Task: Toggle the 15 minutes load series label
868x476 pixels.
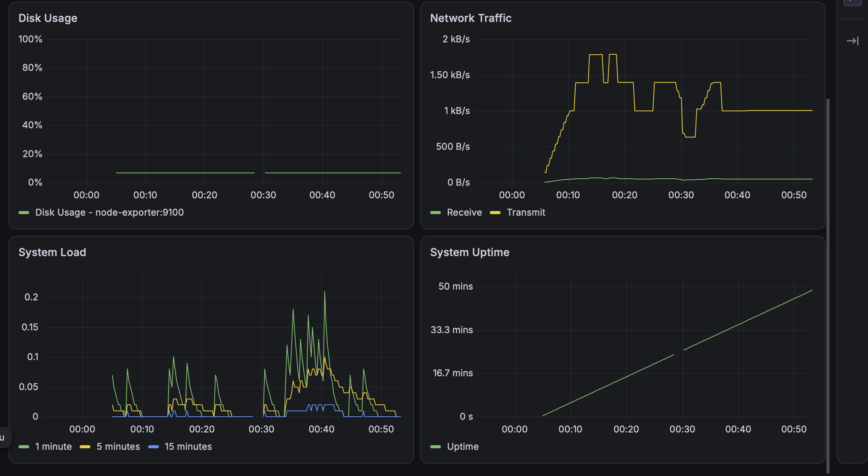Action: [188, 446]
